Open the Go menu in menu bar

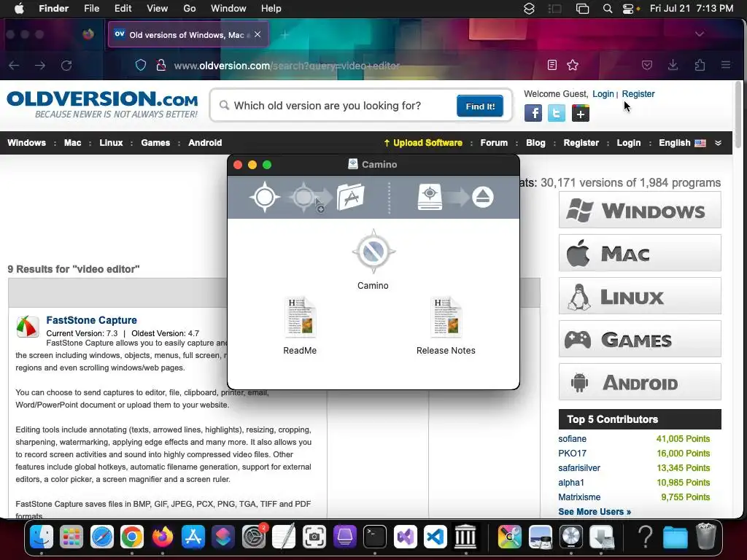(x=189, y=9)
